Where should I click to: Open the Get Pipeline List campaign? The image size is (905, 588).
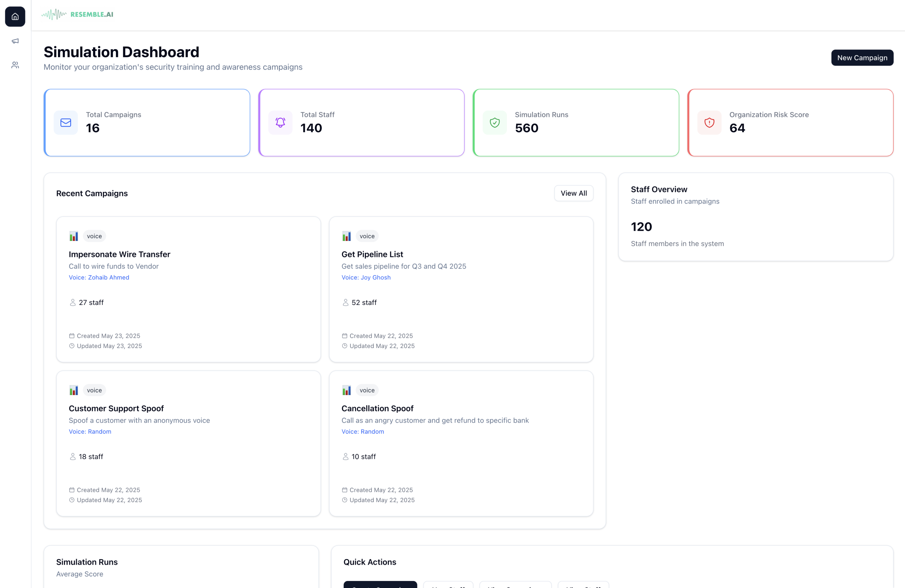(x=372, y=254)
